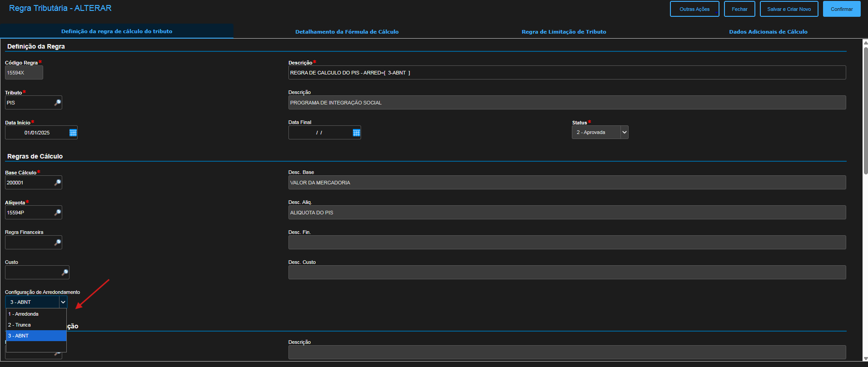Click the Confirmar button
Viewport: 868px width, 367px height.
[x=842, y=9]
